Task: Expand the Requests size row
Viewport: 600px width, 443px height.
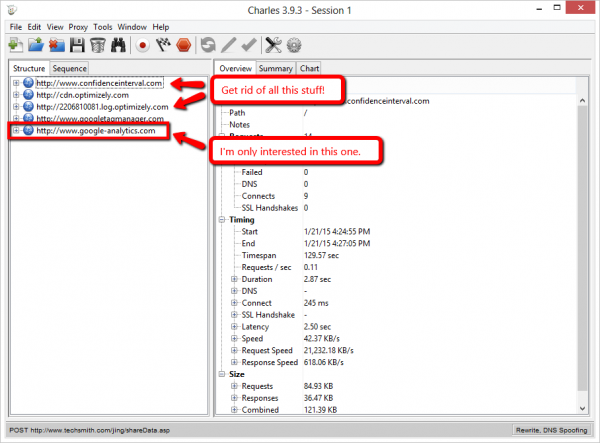Action: pos(234,386)
